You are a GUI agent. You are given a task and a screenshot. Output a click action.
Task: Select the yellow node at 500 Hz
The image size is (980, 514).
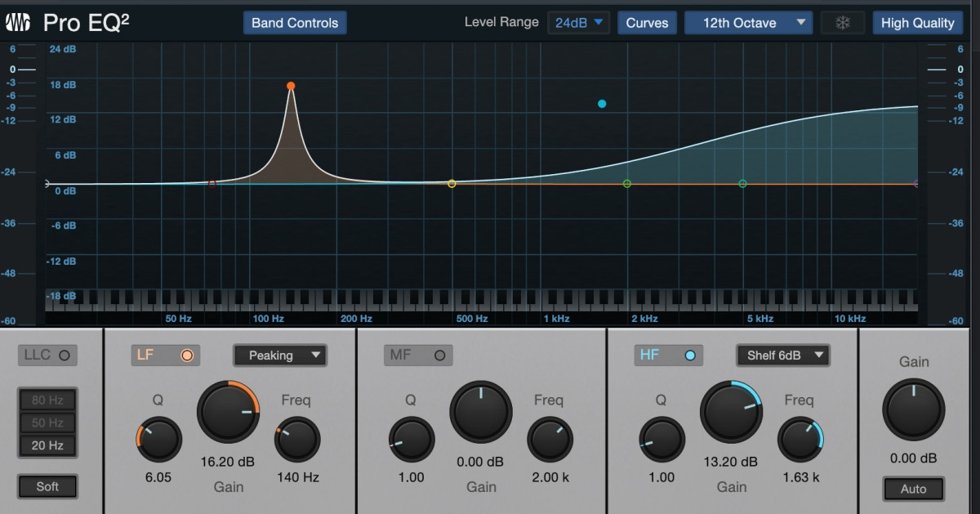coord(452,184)
